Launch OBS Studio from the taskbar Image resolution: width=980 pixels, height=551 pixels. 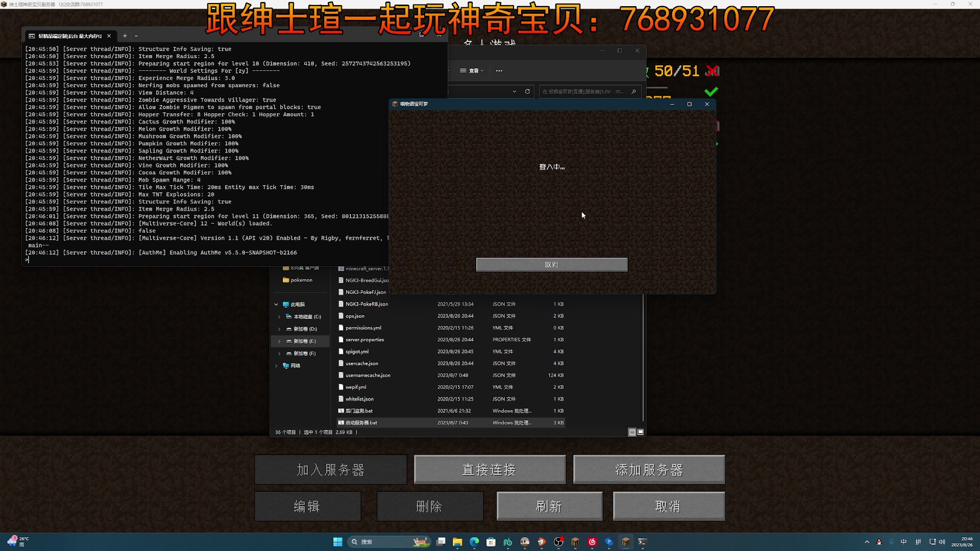(x=558, y=542)
